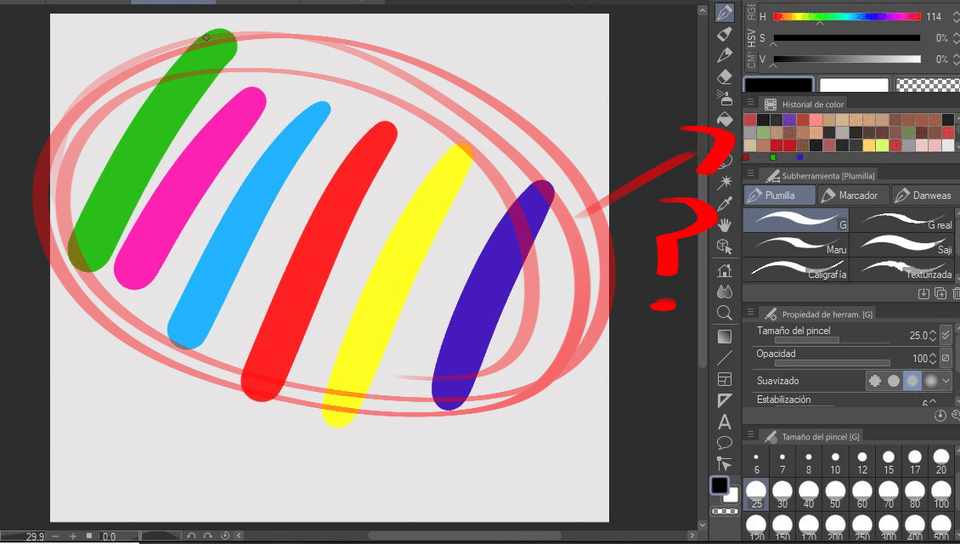Toggle opacity dynamics button
This screenshot has height=544, width=960.
[x=946, y=357]
